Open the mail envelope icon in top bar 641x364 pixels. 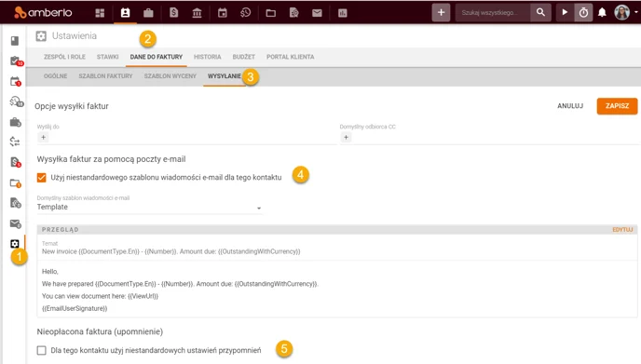click(x=317, y=13)
